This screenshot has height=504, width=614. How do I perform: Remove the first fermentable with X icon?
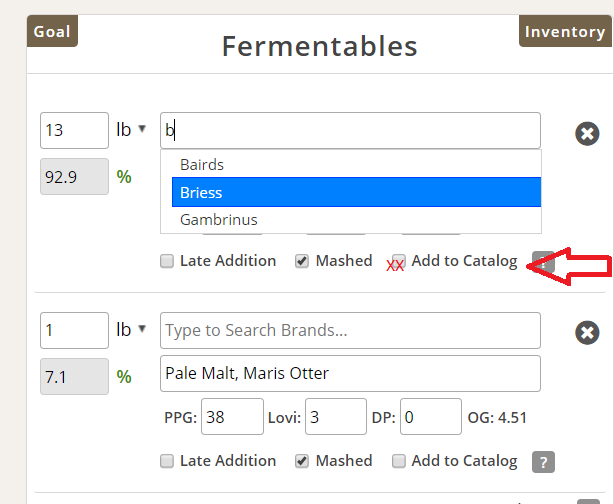coord(588,133)
